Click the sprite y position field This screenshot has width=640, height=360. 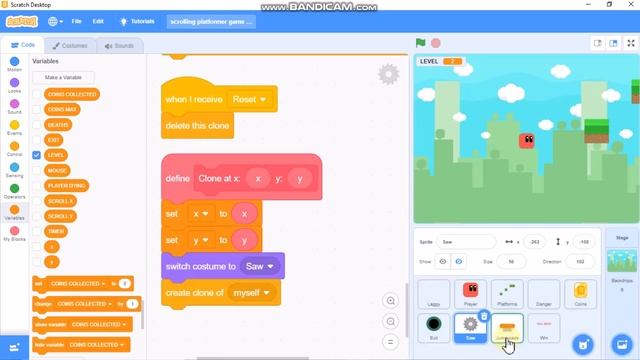[x=584, y=242]
